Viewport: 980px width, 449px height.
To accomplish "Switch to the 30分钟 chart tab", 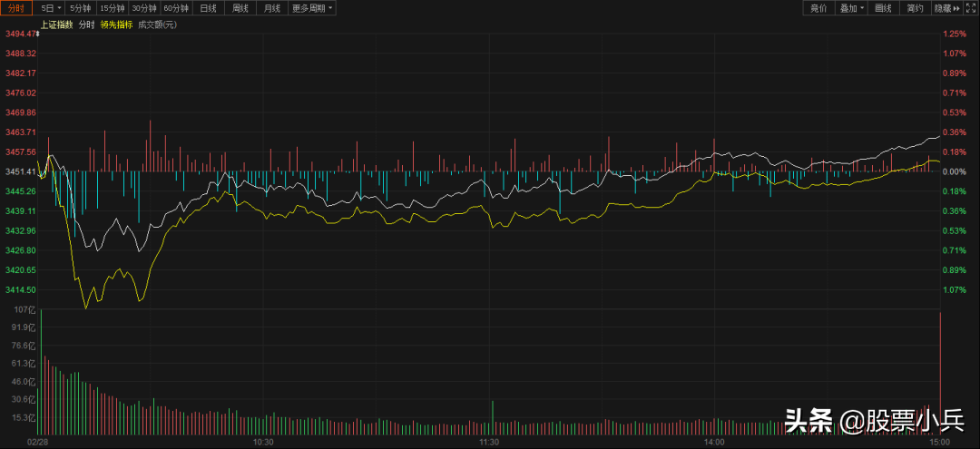I will [144, 8].
